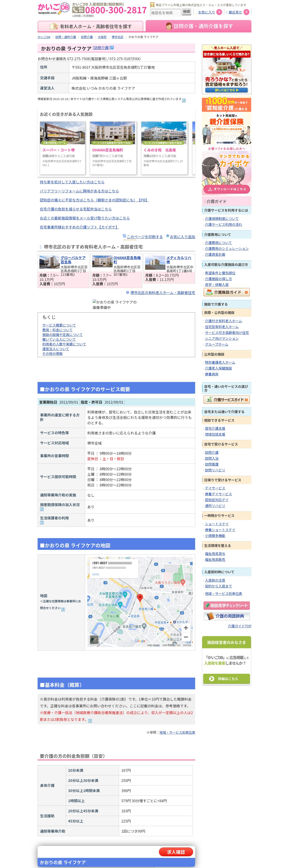The height and width of the screenshot is (868, 289).
Task: Go to かいごDB breadcrumb
Action: 44,37
